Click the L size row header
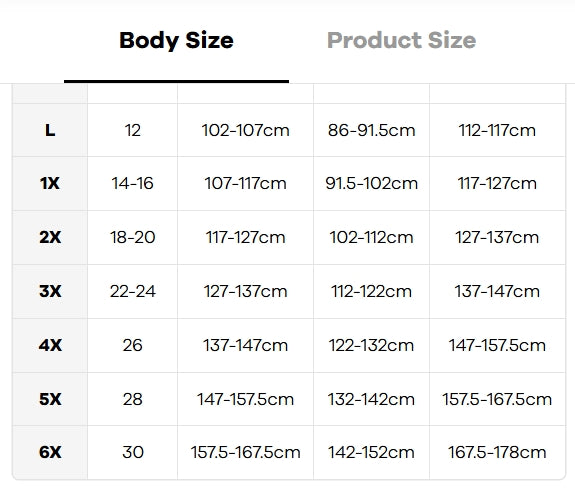The width and height of the screenshot is (575, 495). click(x=50, y=130)
